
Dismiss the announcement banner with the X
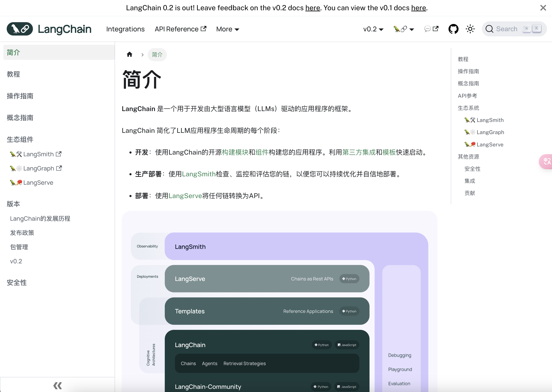543,8
